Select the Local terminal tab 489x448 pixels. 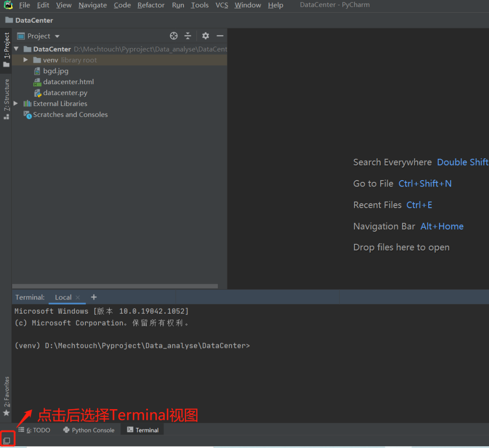(x=63, y=297)
